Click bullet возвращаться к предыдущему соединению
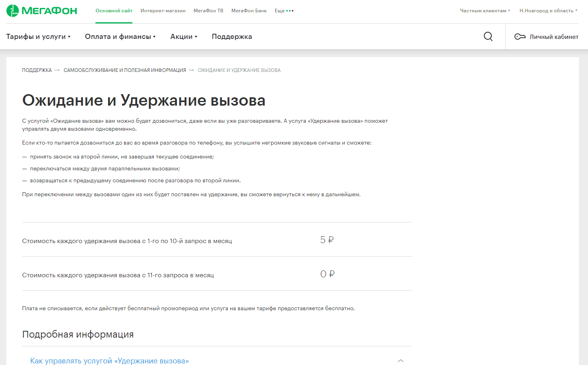This screenshot has width=588, height=365. [136, 181]
